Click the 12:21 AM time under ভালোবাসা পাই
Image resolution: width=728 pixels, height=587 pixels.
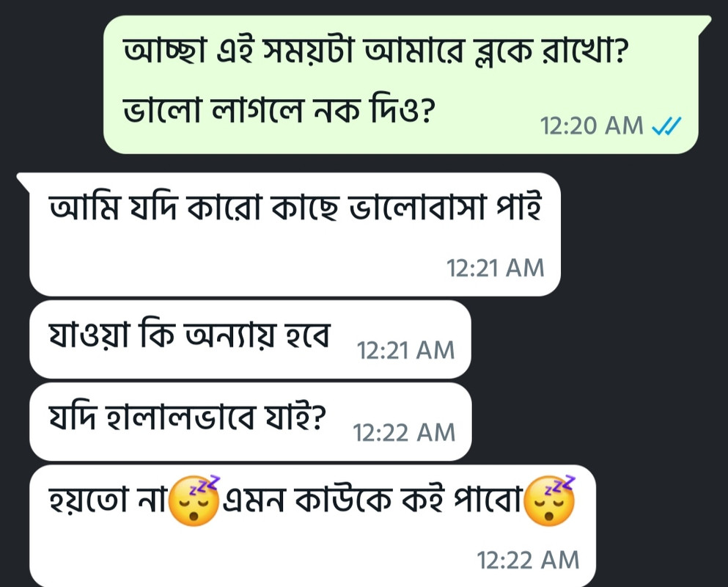pos(496,268)
